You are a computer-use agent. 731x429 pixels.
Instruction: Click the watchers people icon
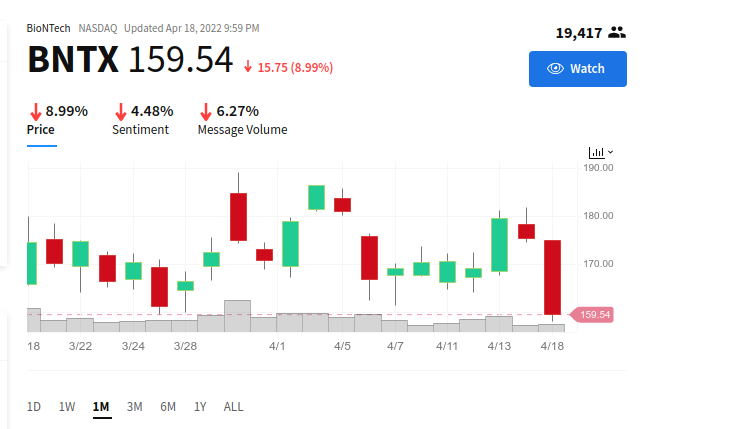click(617, 33)
